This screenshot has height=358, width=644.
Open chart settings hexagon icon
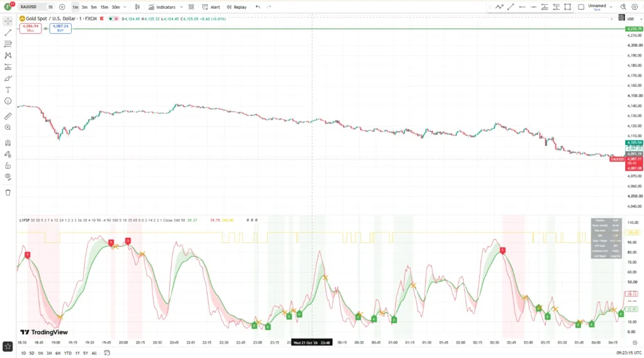(x=635, y=7)
